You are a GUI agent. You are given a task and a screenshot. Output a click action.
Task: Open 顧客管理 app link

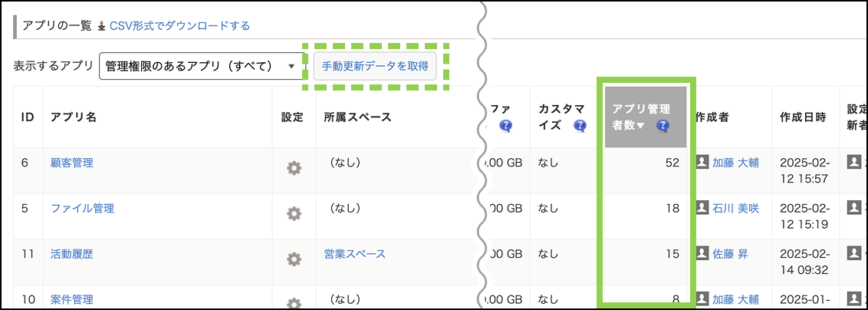click(72, 163)
